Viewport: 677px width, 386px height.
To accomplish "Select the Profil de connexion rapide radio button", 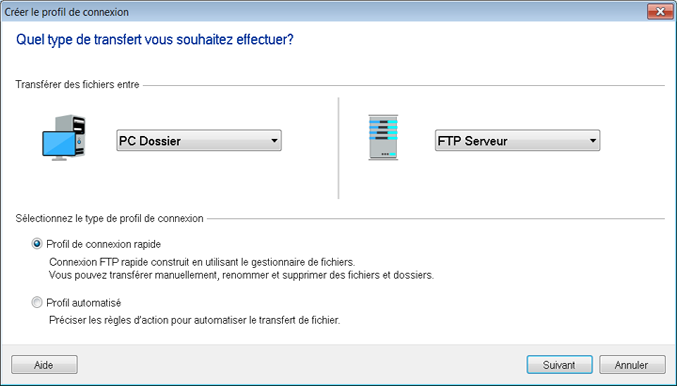I will [x=37, y=244].
